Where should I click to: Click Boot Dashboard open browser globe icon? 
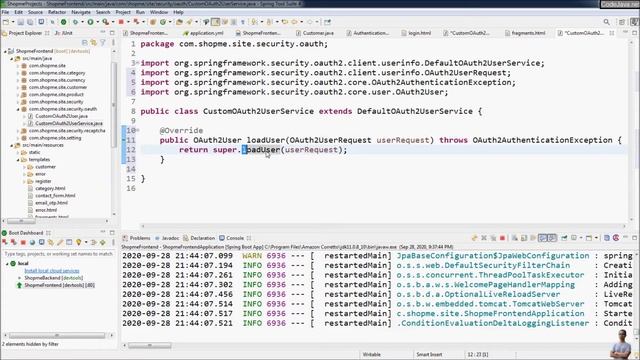click(x=32, y=242)
